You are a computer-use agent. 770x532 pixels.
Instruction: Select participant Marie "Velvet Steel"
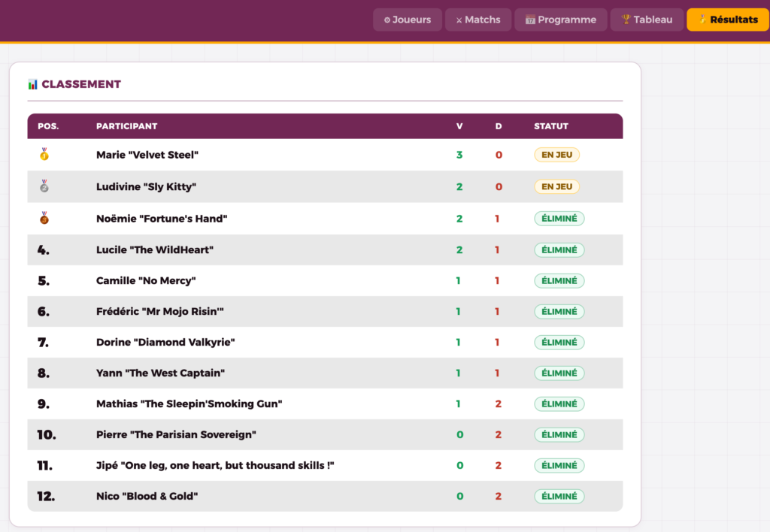pos(147,155)
